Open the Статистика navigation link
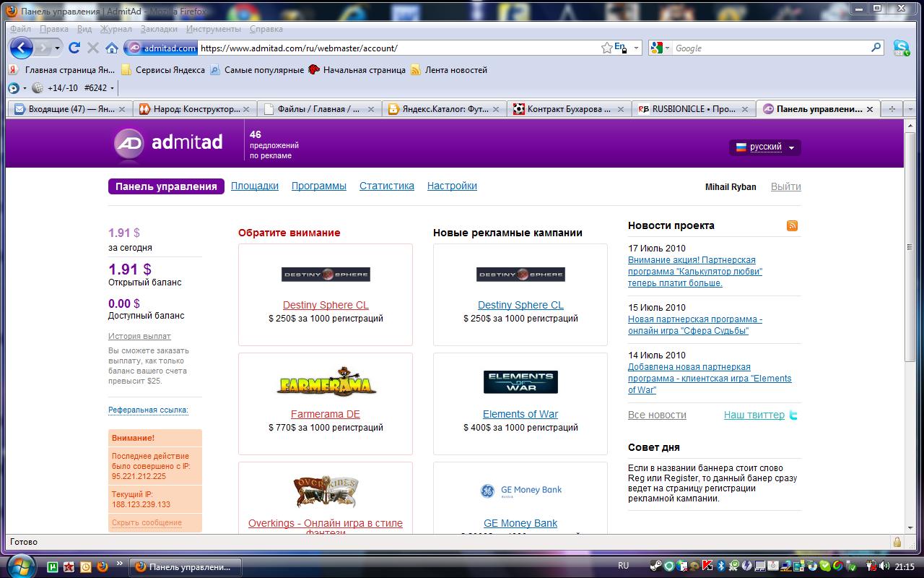The width and height of the screenshot is (924, 578). (387, 186)
